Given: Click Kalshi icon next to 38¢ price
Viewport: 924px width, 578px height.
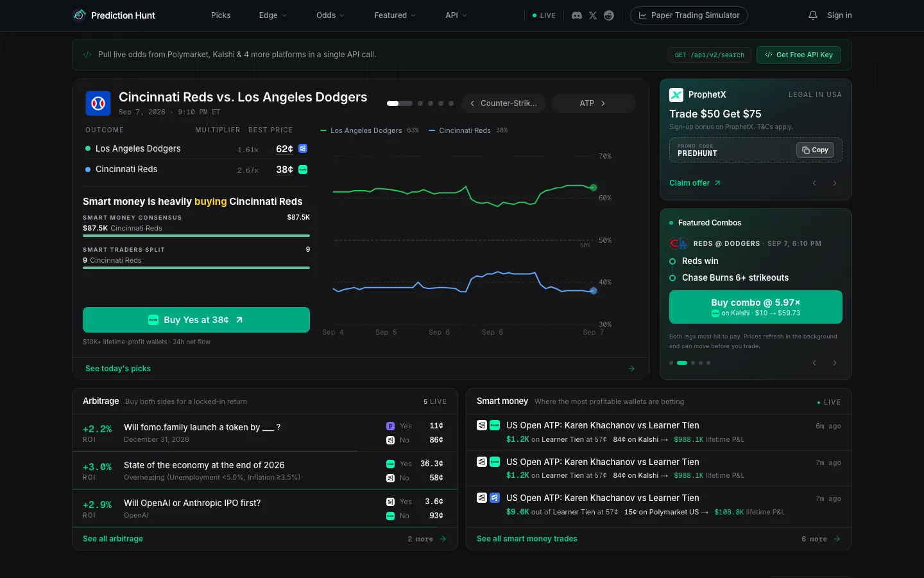Looking at the screenshot, I should [x=303, y=170].
